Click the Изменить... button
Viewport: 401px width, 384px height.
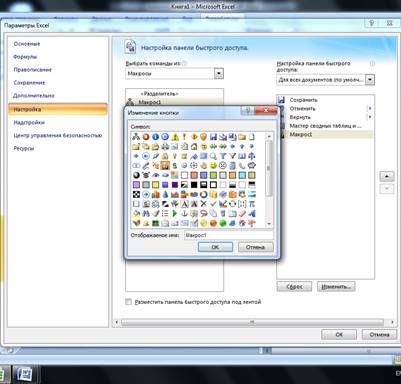click(336, 287)
